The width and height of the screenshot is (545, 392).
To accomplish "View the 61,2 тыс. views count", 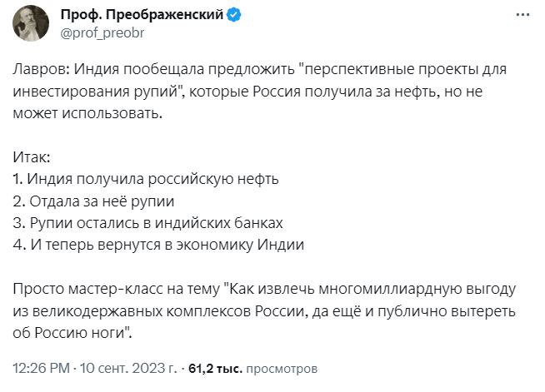I will [x=215, y=369].
